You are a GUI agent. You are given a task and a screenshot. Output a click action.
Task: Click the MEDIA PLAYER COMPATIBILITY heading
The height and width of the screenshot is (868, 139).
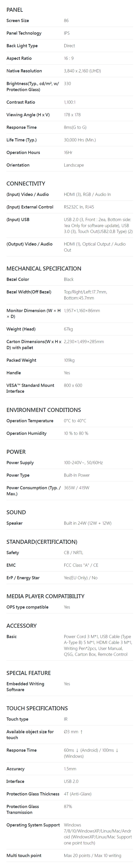45,596
